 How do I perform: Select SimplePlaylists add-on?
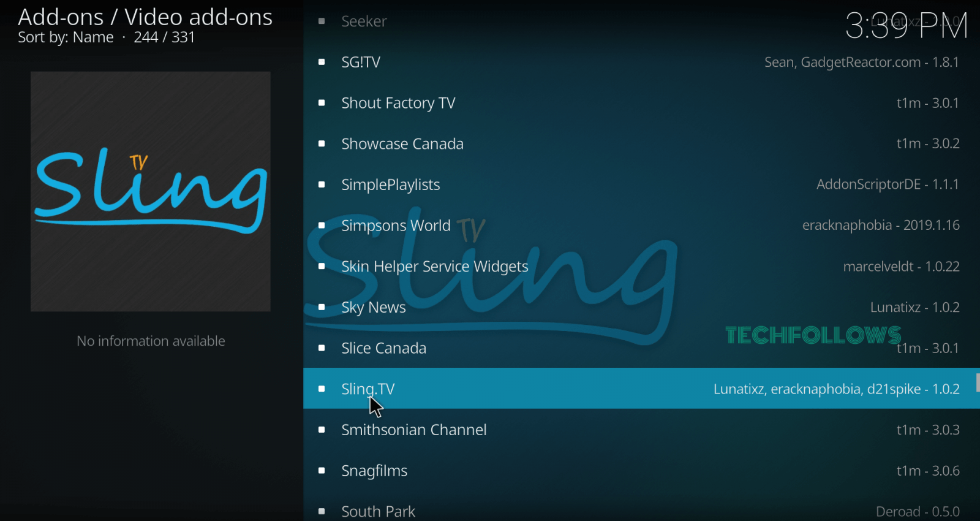640,184
